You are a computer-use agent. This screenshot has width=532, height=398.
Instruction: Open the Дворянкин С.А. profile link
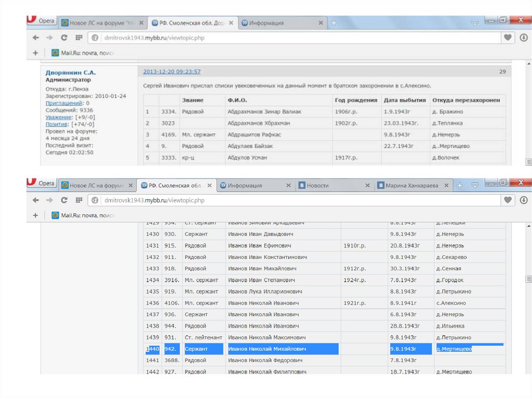tap(71, 73)
